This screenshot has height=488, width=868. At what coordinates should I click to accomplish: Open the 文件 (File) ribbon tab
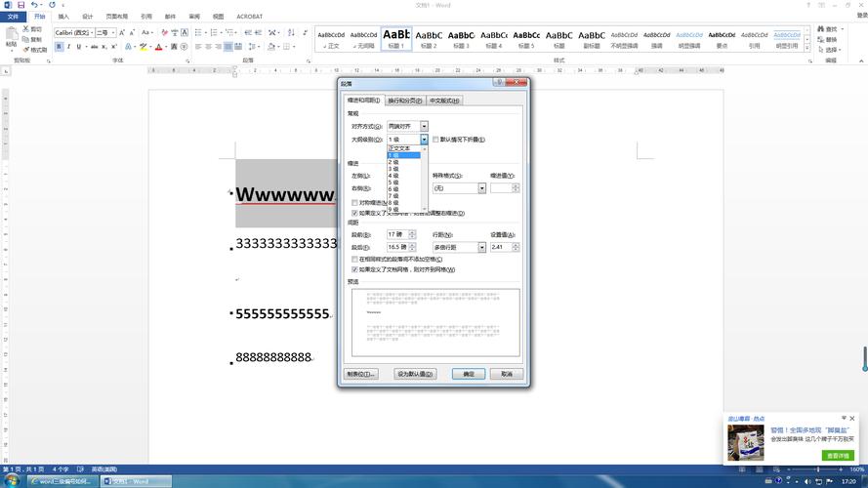click(x=13, y=17)
